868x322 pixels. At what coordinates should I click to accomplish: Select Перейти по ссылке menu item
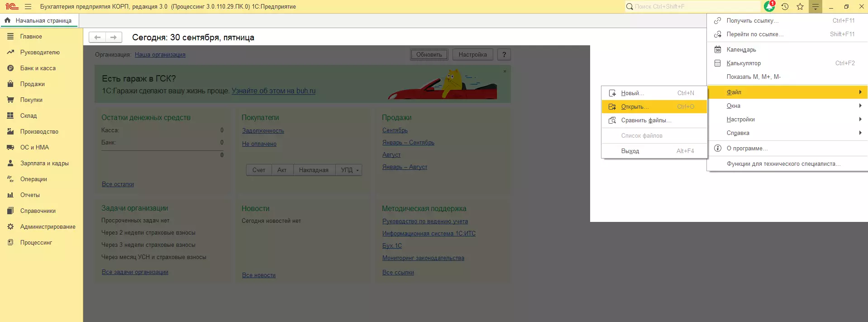point(787,34)
